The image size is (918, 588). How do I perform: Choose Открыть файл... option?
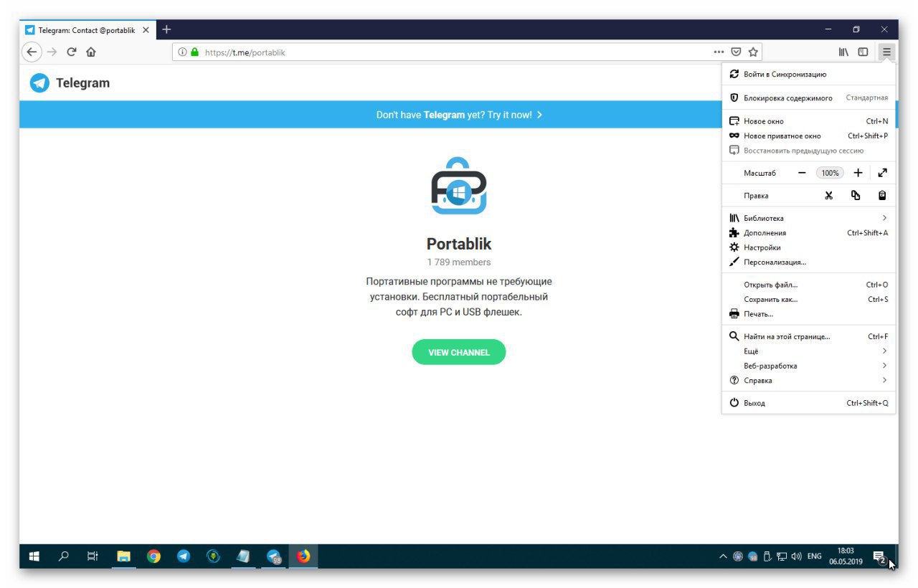click(x=808, y=285)
